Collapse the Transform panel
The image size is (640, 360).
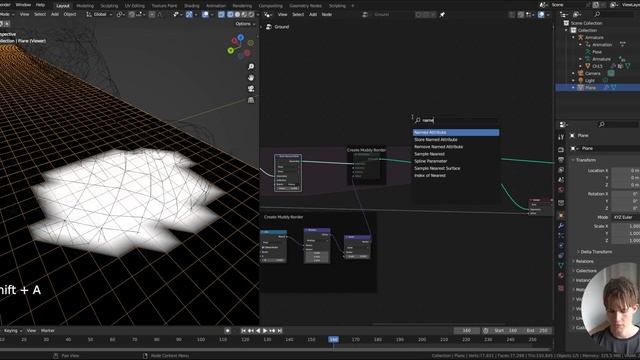pyautogui.click(x=584, y=160)
